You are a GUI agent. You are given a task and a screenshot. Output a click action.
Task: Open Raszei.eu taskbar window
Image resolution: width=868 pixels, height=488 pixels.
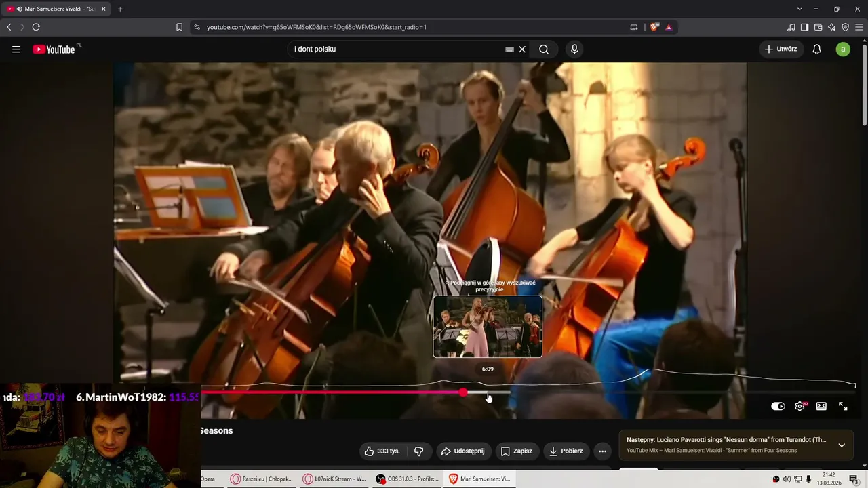[262, 479]
